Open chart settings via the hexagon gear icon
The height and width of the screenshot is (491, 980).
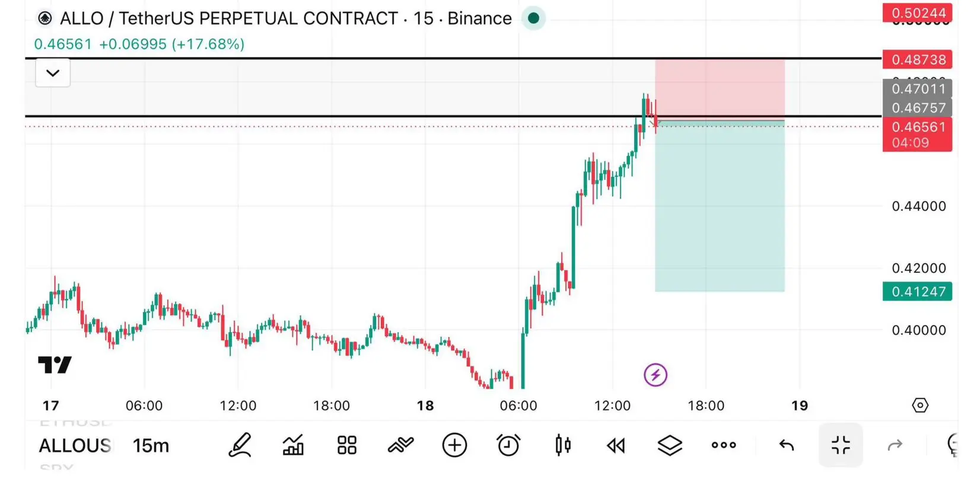pyautogui.click(x=920, y=406)
